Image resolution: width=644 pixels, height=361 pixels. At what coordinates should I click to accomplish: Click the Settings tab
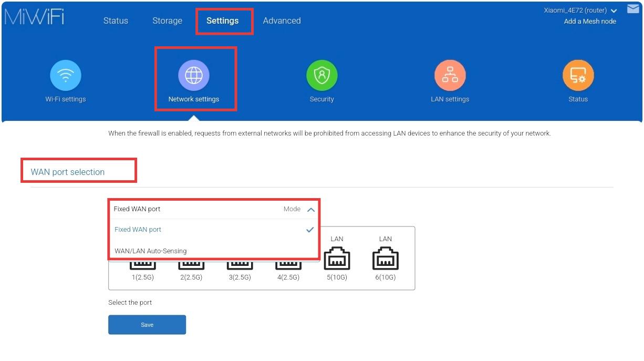[222, 21]
